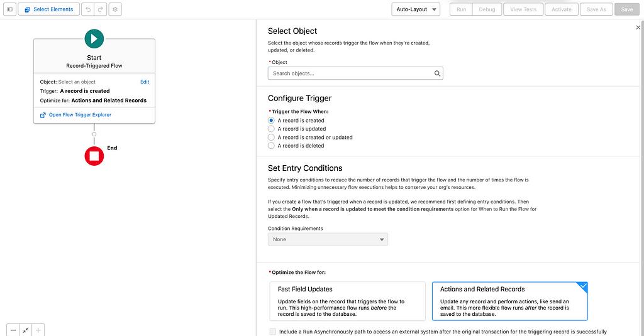Zoom out canvas with minus icon
Image resolution: width=644 pixels, height=336 pixels.
coord(13,330)
